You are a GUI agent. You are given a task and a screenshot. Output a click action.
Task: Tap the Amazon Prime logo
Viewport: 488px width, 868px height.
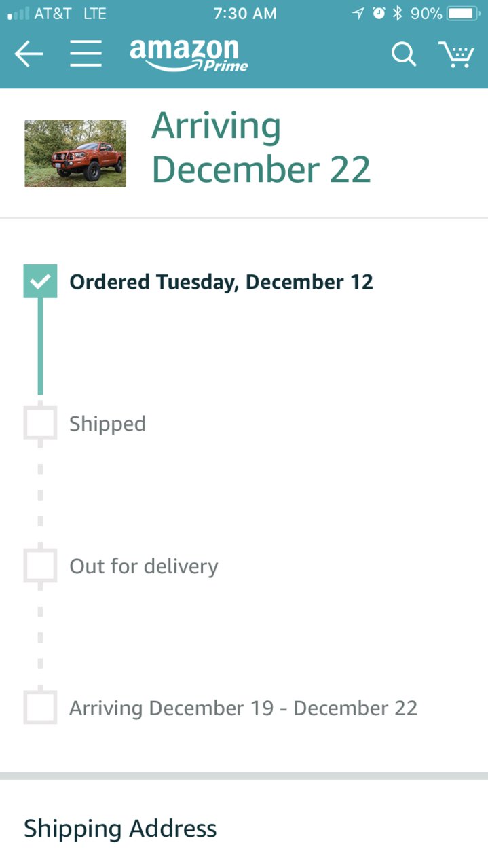click(x=189, y=55)
